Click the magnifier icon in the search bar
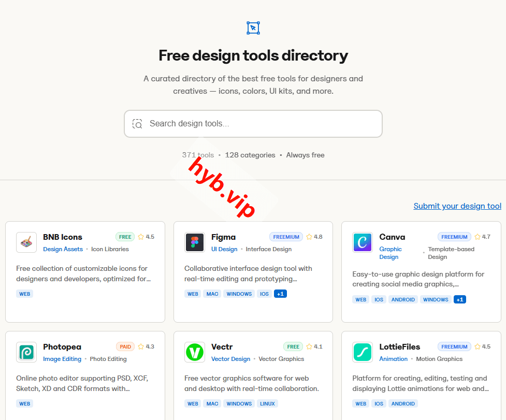The height and width of the screenshot is (420, 506). click(x=137, y=124)
